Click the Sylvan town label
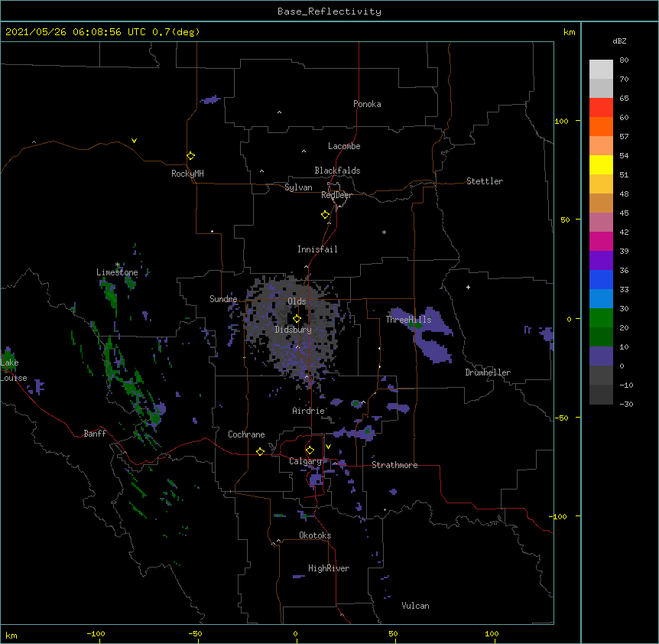 (298, 187)
